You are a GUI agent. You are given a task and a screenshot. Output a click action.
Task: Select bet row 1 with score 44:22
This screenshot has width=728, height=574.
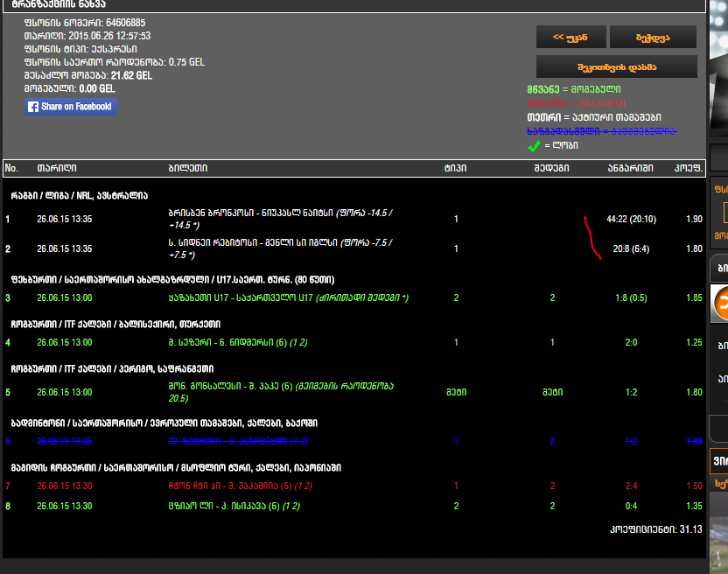(280, 219)
